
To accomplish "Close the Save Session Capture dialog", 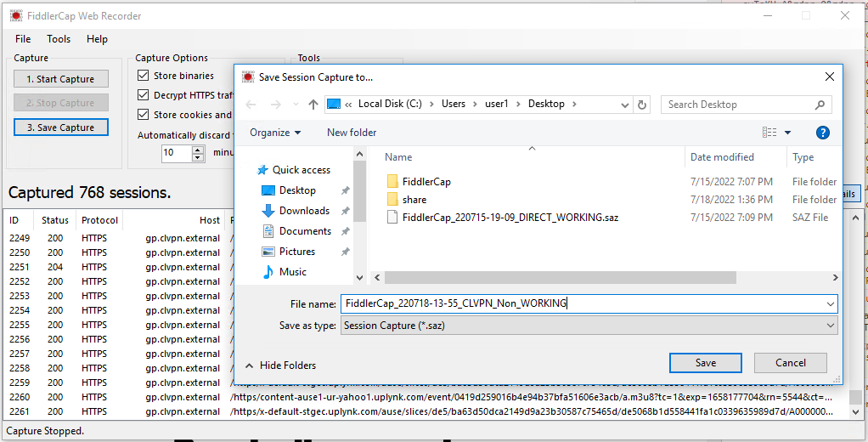I will [x=829, y=77].
